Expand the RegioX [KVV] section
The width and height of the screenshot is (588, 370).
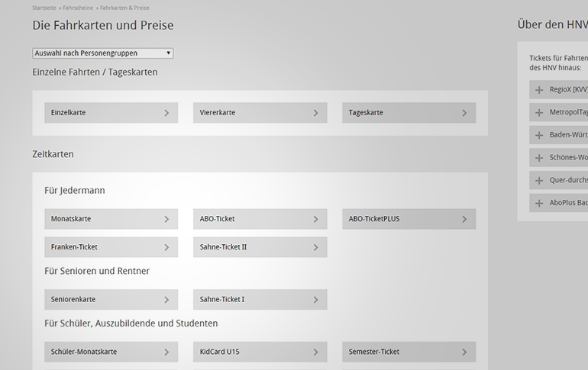coord(559,90)
